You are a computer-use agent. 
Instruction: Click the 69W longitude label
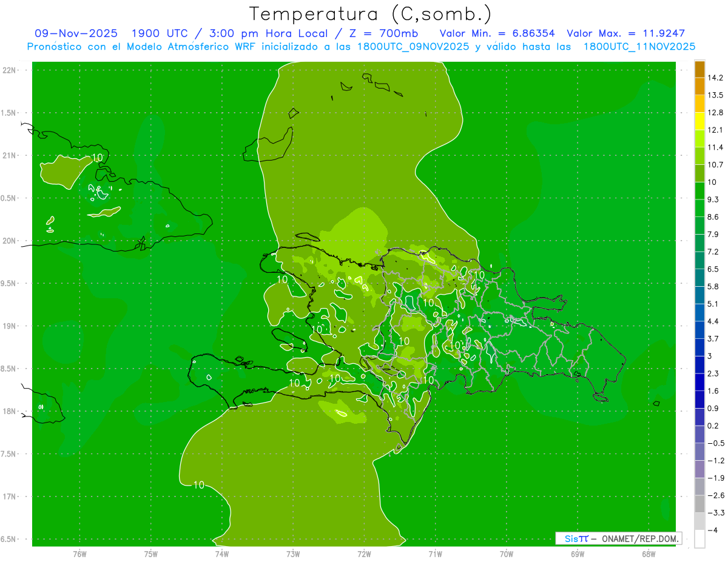[577, 554]
